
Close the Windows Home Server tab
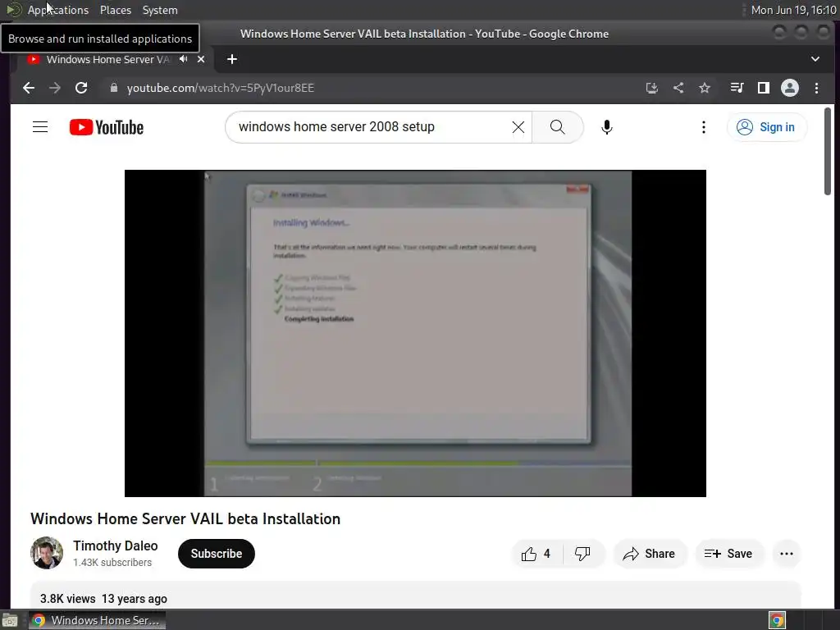point(201,59)
